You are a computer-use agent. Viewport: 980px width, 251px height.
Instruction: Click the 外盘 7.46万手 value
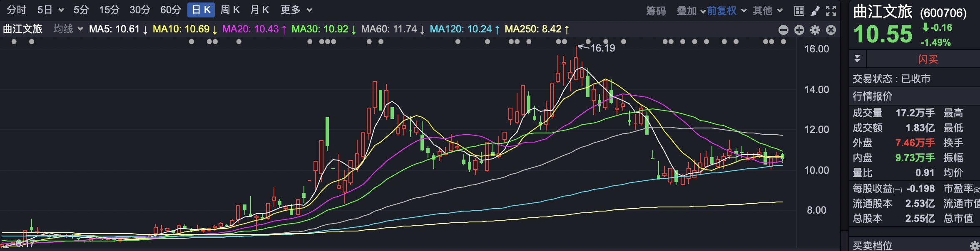[915, 143]
